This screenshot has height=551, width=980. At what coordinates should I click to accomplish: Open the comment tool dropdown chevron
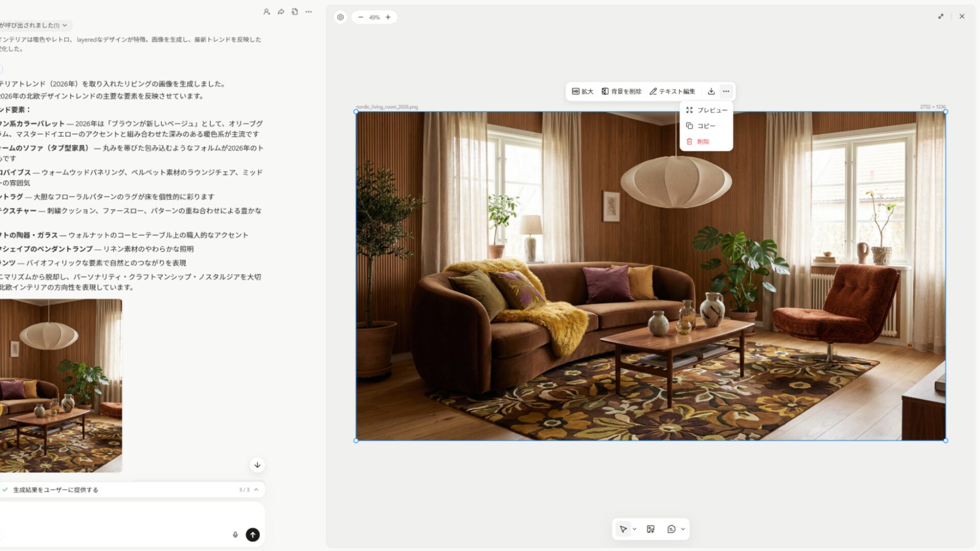pos(683,529)
